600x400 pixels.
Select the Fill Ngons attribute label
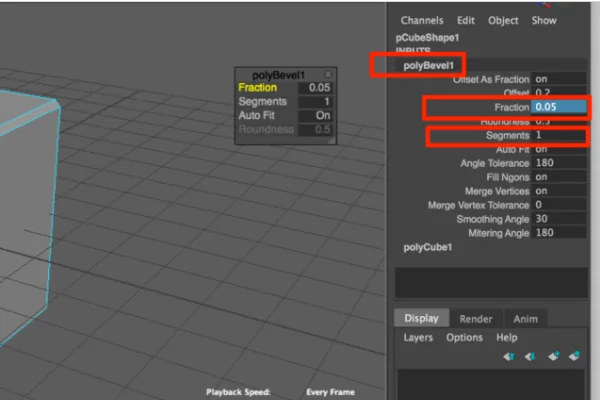point(508,177)
